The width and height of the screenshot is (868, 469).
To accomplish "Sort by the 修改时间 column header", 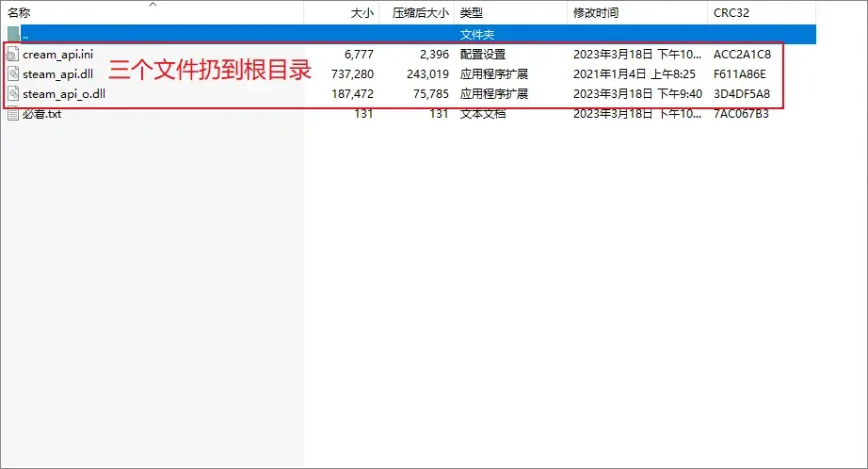I will coord(596,13).
